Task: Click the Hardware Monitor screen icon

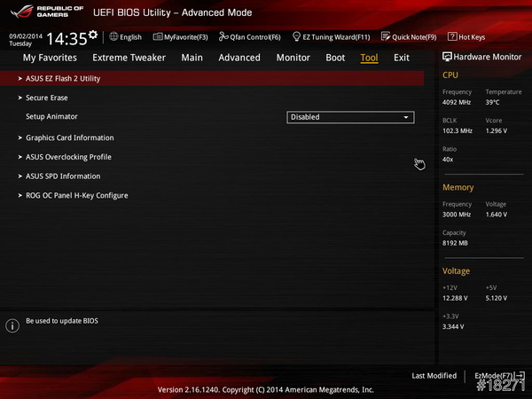Action: [447, 57]
